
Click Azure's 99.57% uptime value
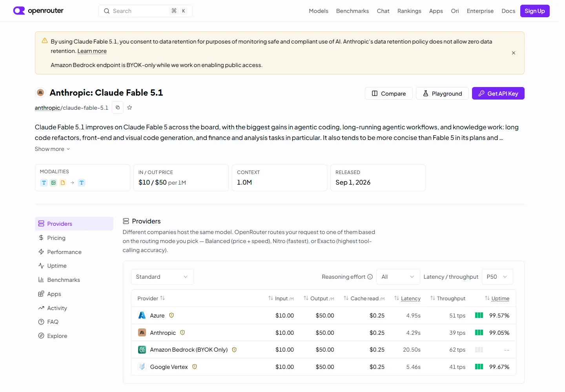point(499,316)
